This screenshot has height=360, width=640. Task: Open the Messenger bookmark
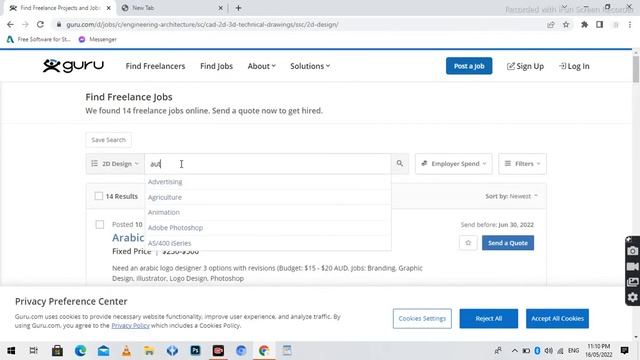pos(98,39)
